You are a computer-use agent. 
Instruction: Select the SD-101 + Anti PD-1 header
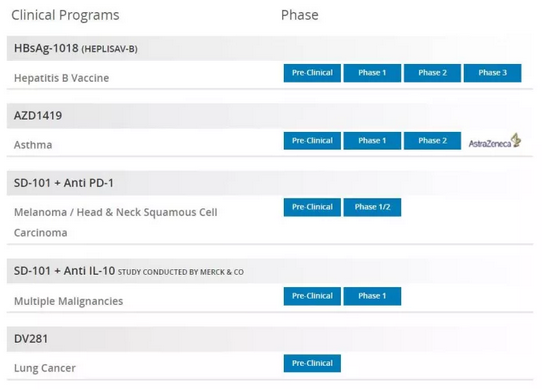(x=270, y=183)
